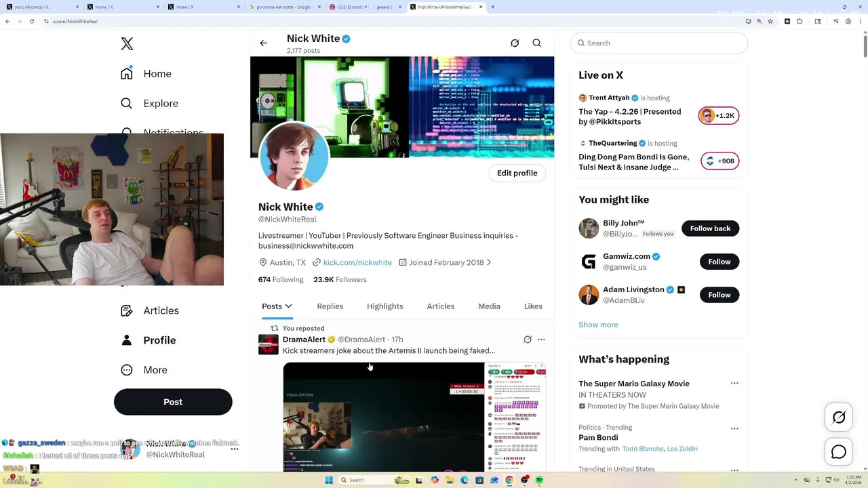Click Show more under You might like
Viewport: 868px width, 488px height.
[598, 325]
